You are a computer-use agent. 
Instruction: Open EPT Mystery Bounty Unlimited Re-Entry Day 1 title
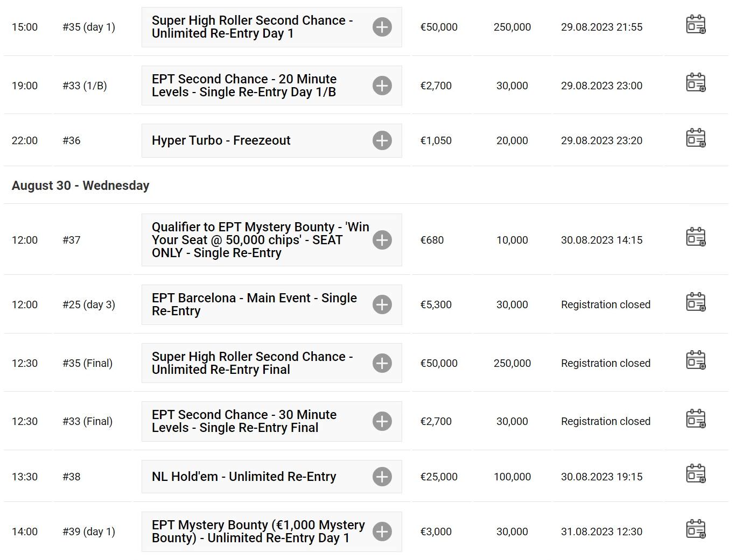pos(258,531)
